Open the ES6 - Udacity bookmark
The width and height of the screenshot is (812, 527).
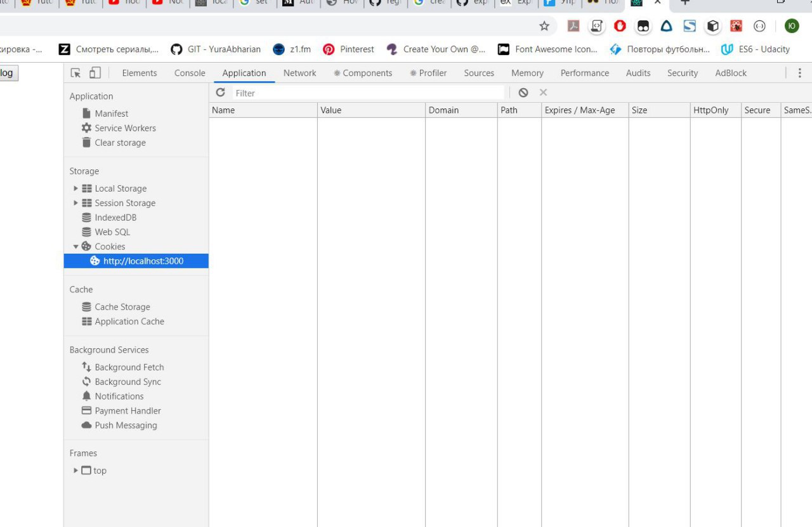(x=756, y=49)
